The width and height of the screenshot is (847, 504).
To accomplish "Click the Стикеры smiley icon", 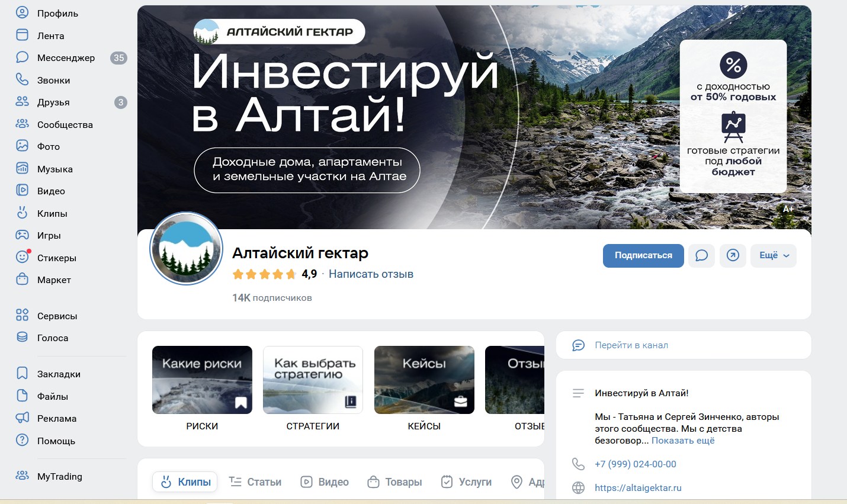I will [x=22, y=257].
